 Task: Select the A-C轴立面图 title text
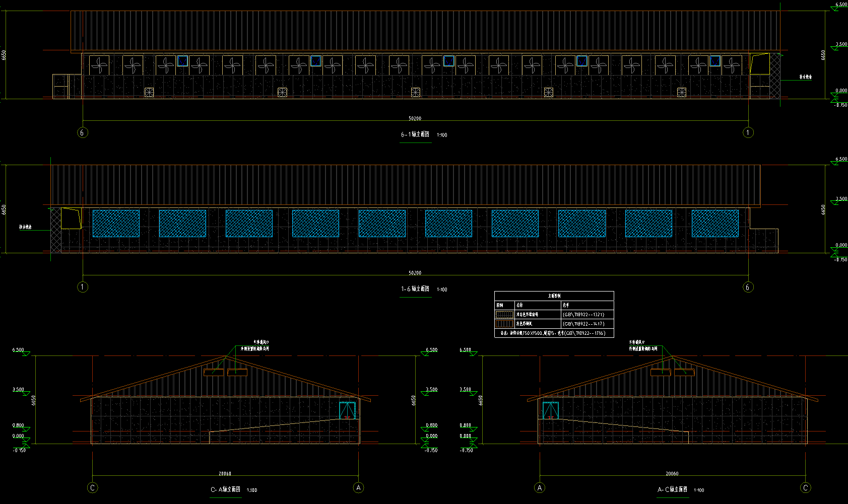672,489
